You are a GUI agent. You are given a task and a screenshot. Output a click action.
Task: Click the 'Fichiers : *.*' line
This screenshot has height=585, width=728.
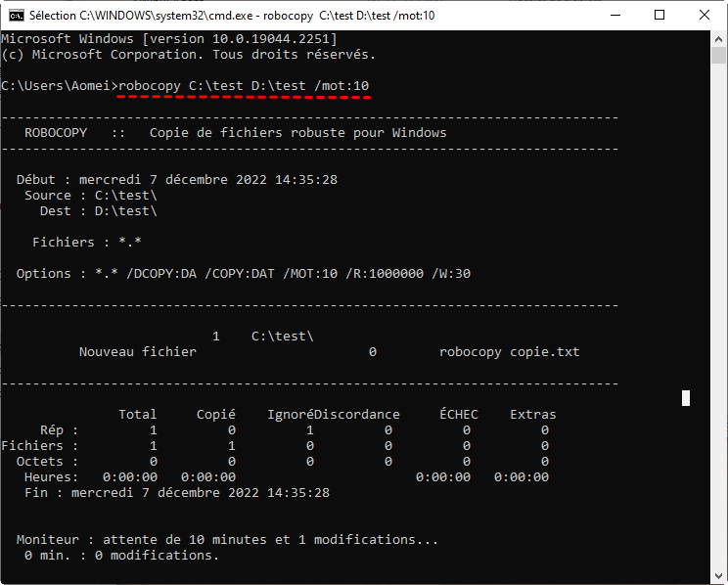[x=87, y=243]
